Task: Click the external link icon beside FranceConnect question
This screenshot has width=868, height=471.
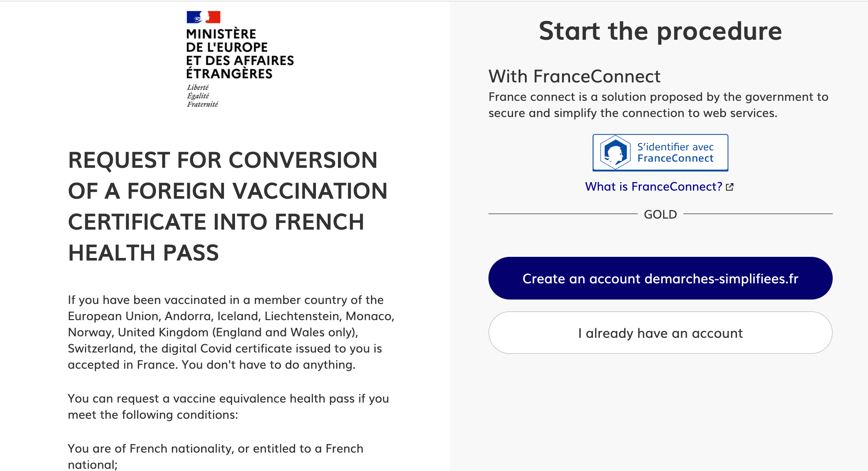Action: [x=730, y=187]
